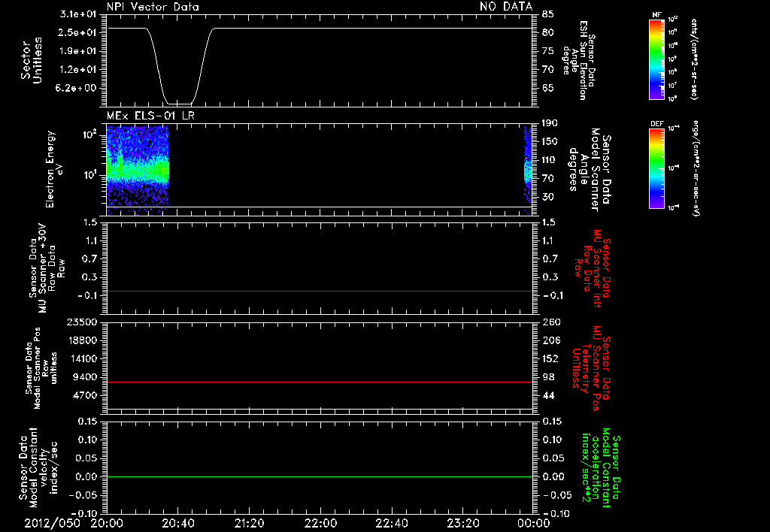
Task: Click the '260' telemetry tick value
Action: point(550,322)
